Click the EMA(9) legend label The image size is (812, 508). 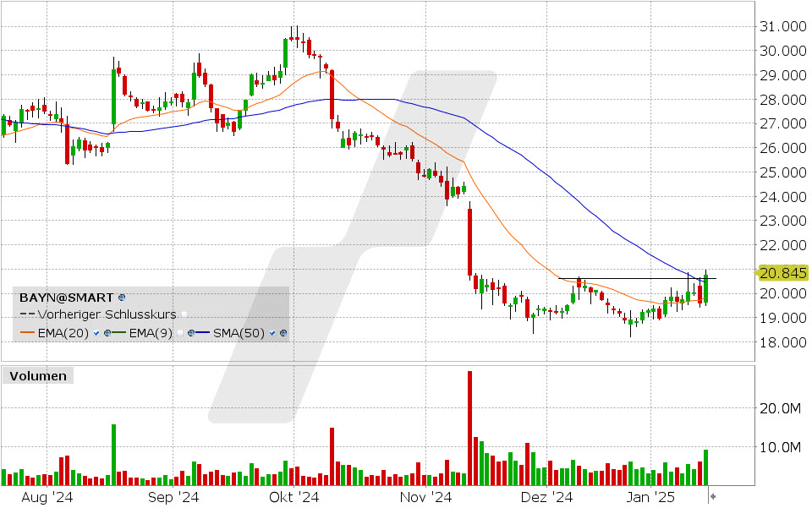coord(151,333)
